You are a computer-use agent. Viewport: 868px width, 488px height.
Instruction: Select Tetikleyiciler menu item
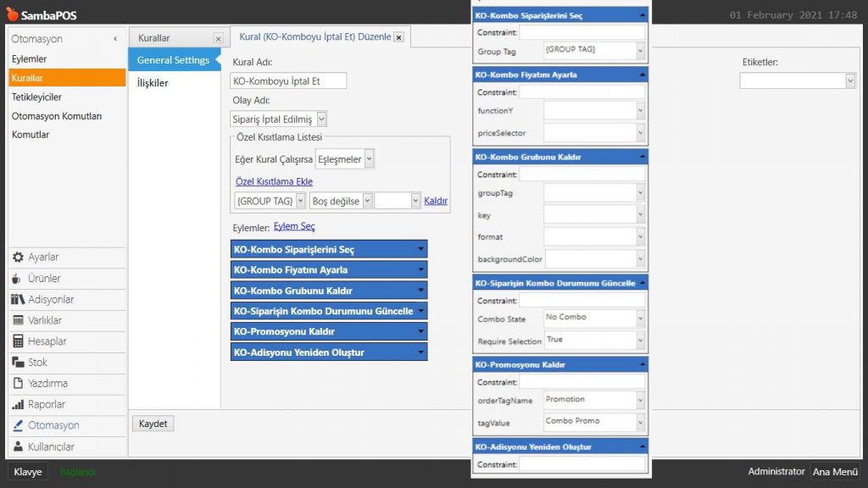pos(36,97)
